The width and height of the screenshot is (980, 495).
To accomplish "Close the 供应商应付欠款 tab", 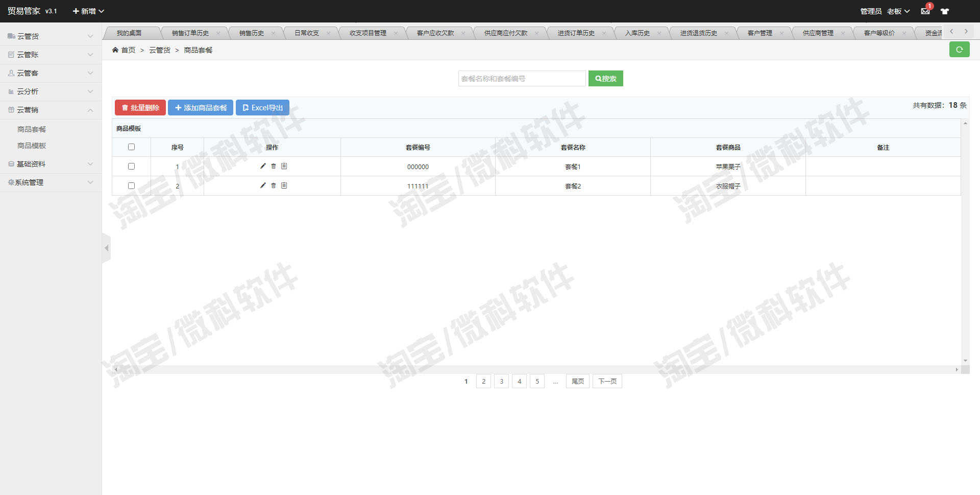I will click(536, 33).
